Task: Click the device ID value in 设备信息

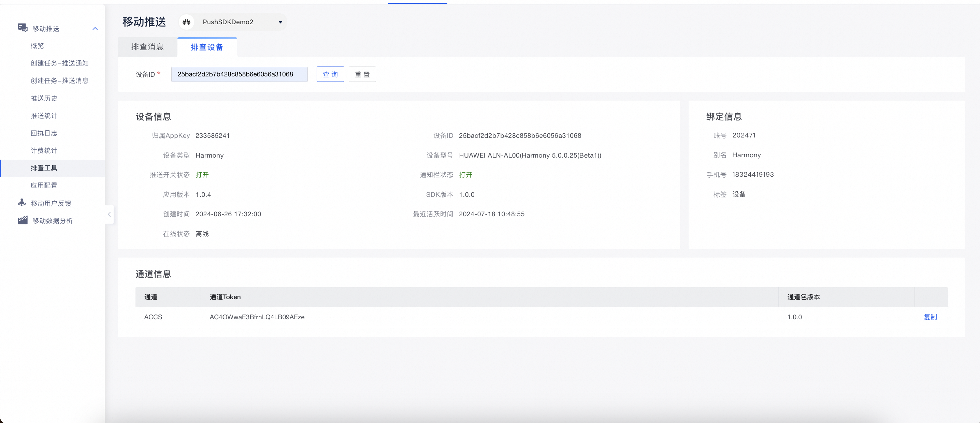Action: point(520,136)
